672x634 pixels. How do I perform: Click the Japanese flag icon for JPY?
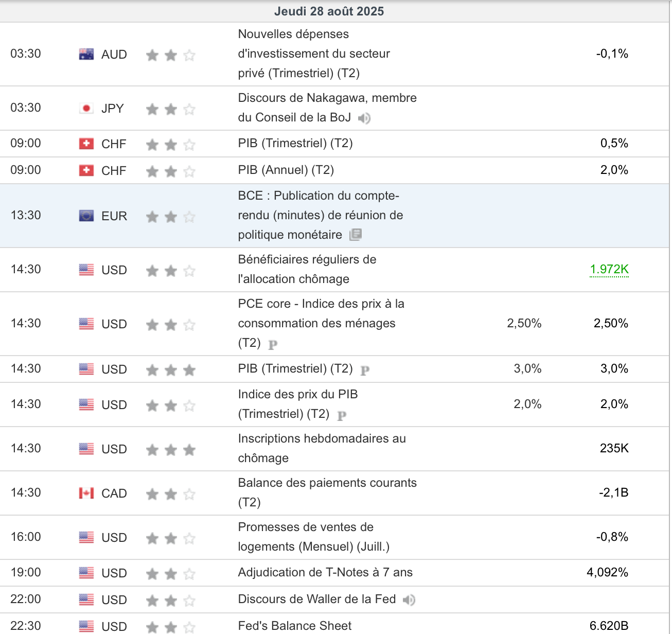click(x=86, y=108)
